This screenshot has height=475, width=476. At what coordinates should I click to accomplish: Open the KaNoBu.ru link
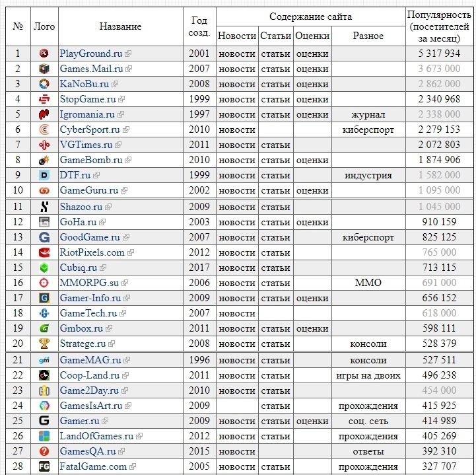[84, 84]
